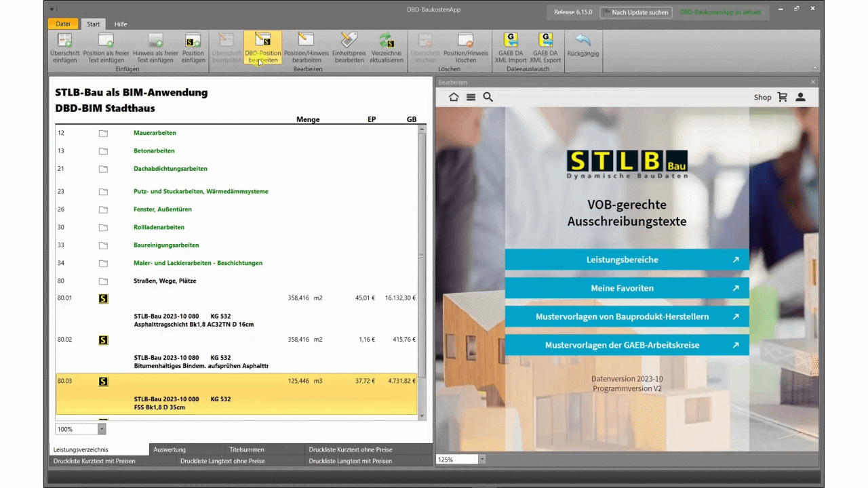Open DBD-Position bearbeiten
Viewport: 868px width, 488px height.
click(262, 47)
